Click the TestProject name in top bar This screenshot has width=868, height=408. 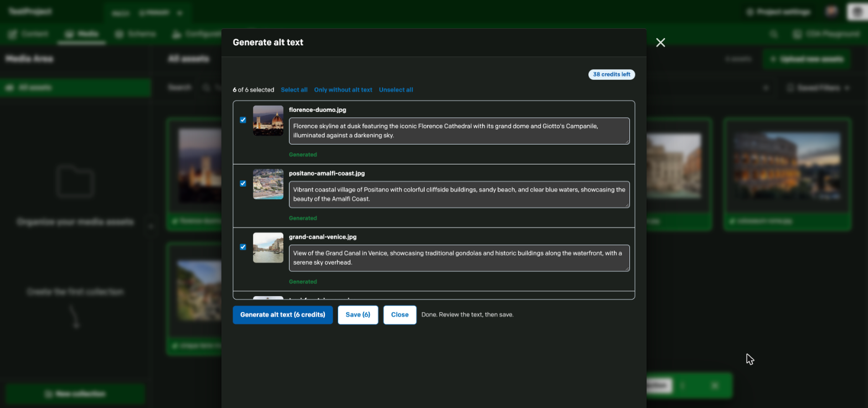click(x=30, y=12)
